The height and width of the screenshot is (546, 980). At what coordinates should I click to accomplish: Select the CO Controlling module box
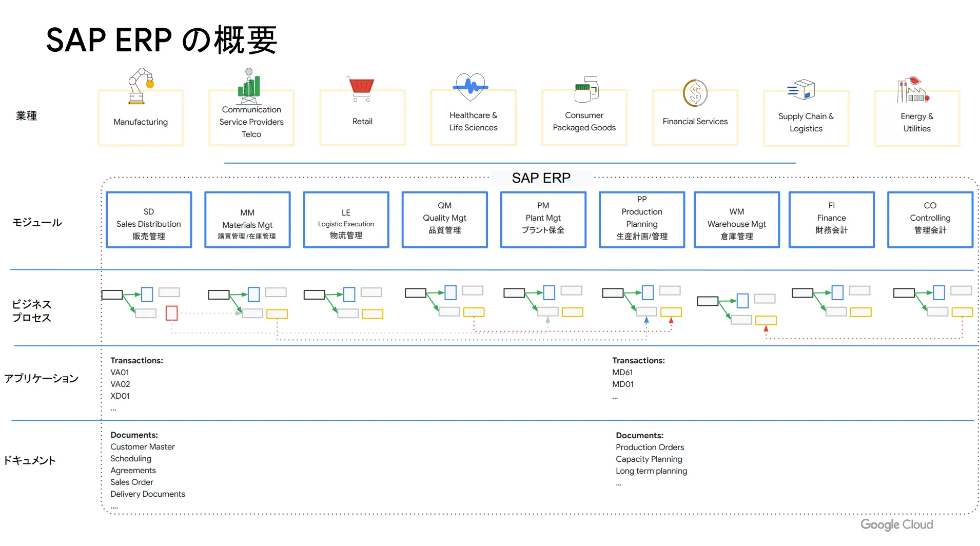point(930,220)
